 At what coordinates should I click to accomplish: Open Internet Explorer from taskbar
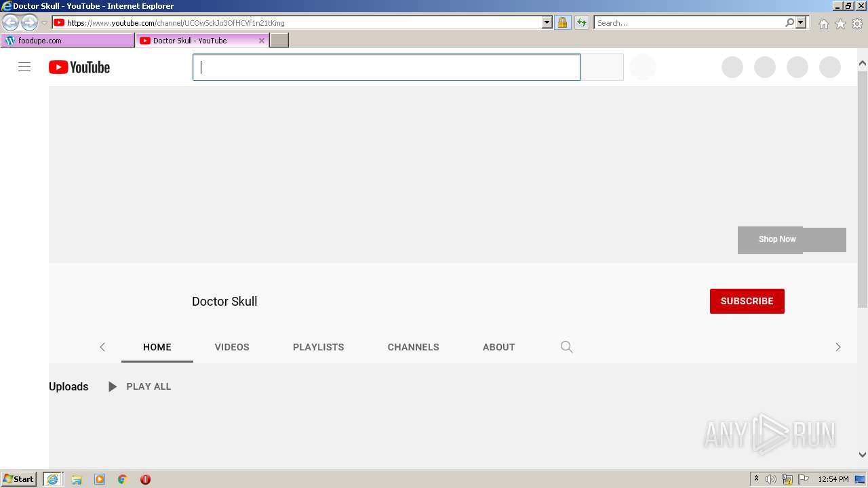tap(52, 479)
